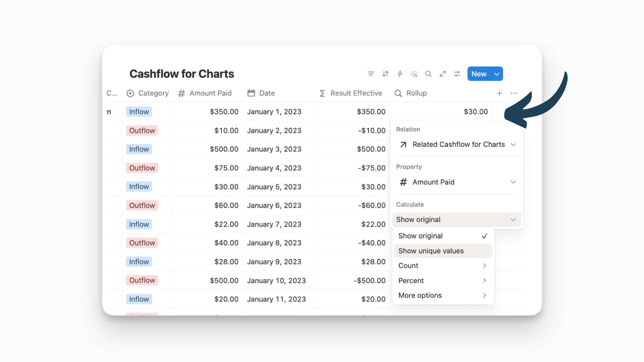Screen dimensions: 644x362
Task: Click the AI sparkle icon
Action: point(414,74)
